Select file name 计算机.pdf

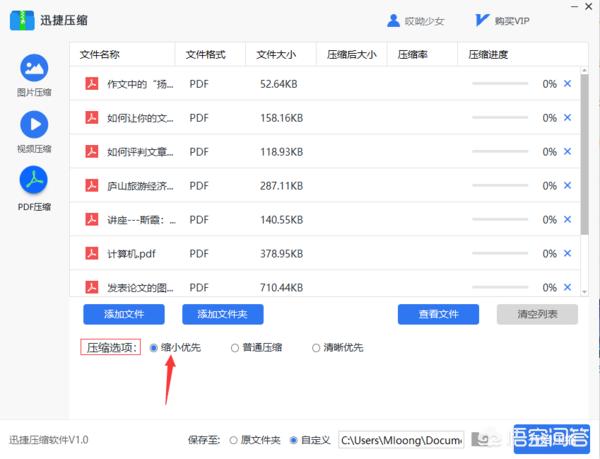click(131, 254)
